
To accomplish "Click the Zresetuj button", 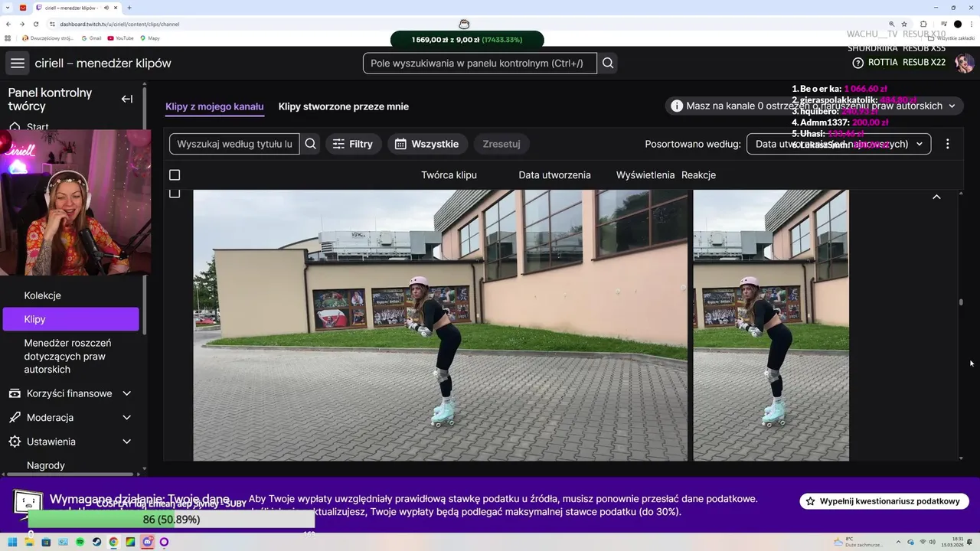I will [501, 144].
